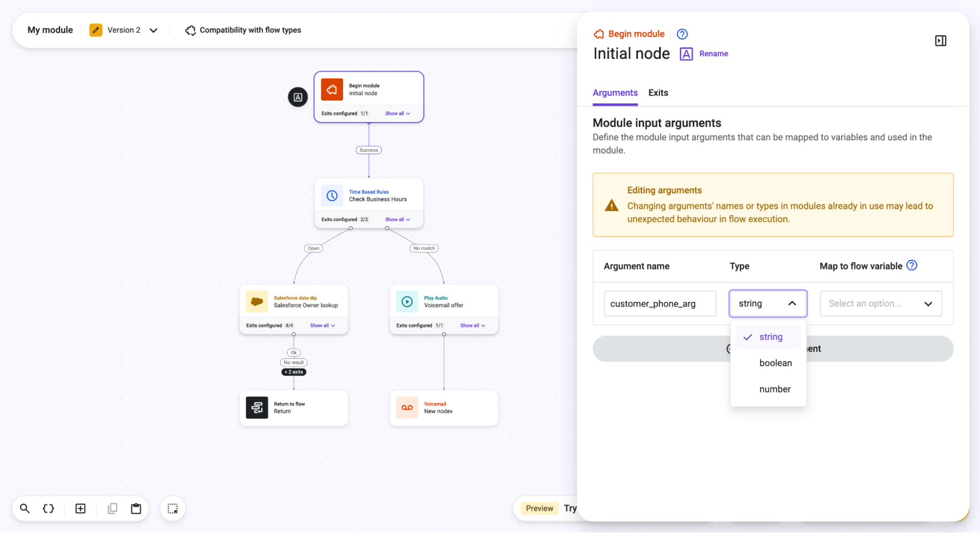
Task: Click help icon beside Map to flow variable
Action: pyautogui.click(x=911, y=265)
